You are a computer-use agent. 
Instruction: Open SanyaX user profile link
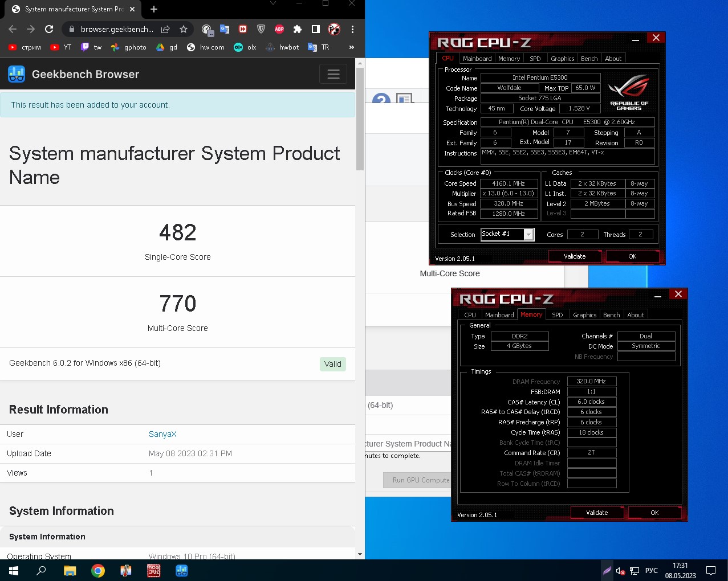(x=162, y=434)
